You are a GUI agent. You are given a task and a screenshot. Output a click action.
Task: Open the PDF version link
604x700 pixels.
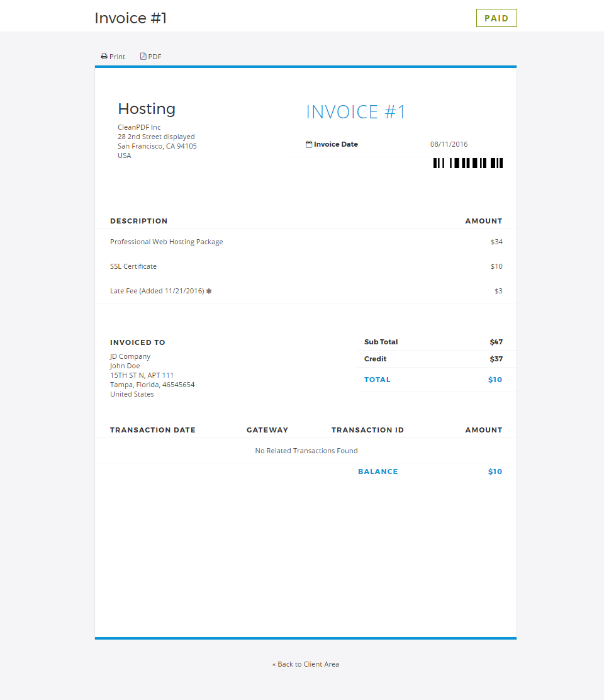[155, 57]
